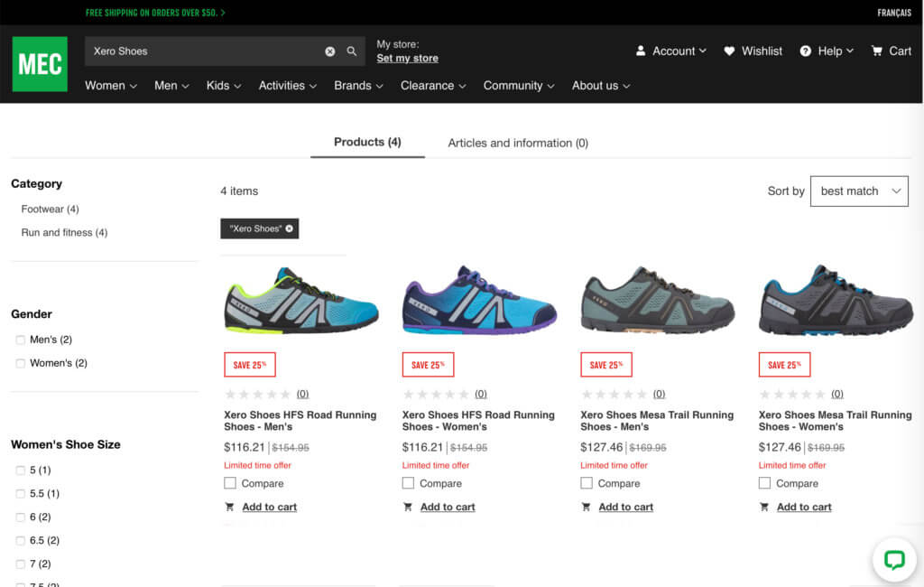Image resolution: width=924 pixels, height=587 pixels.
Task: Switch to Products (4) tab
Action: pos(368,142)
